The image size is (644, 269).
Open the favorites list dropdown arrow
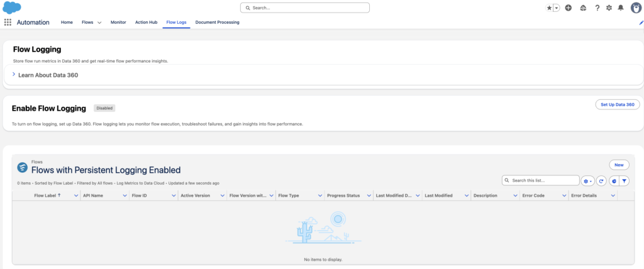pyautogui.click(x=557, y=8)
